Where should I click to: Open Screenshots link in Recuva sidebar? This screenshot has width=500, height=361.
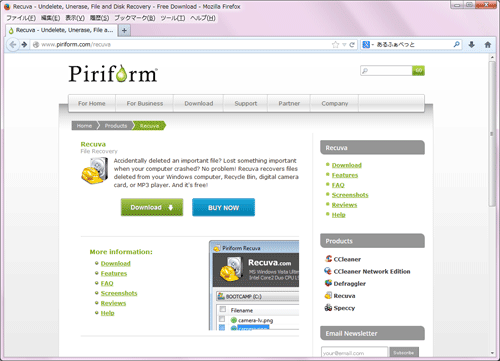(350, 195)
